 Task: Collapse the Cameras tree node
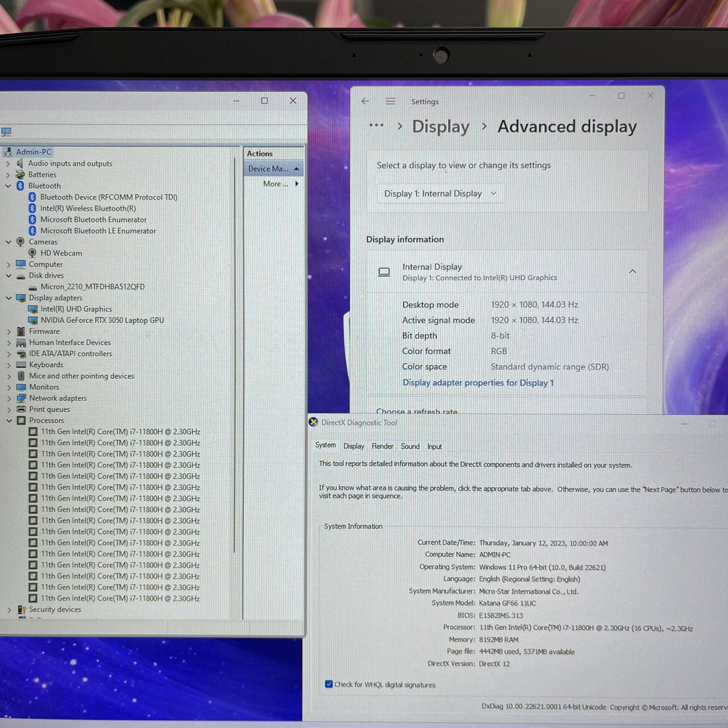point(8,242)
